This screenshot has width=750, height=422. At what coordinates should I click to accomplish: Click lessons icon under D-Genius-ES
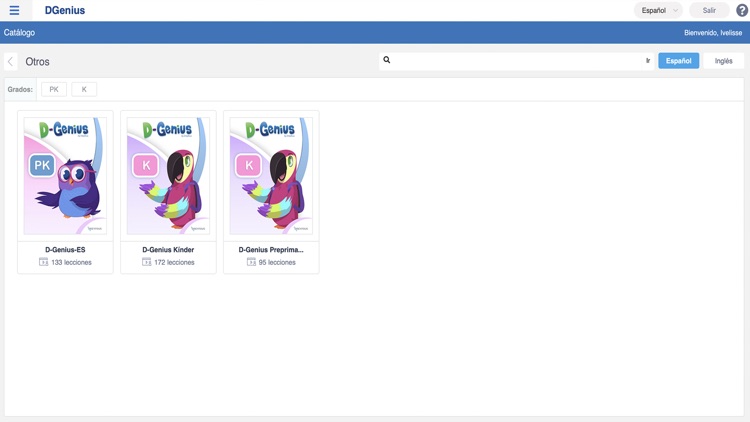[x=44, y=262]
